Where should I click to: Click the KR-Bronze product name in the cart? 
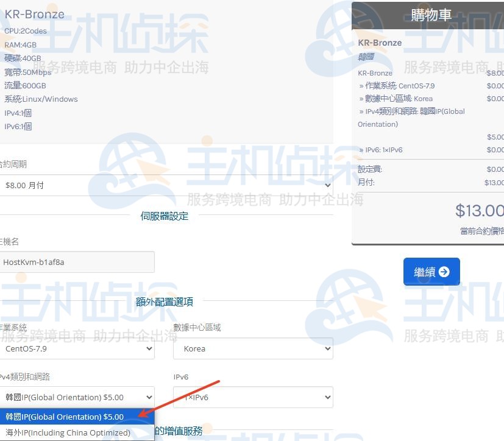379,43
